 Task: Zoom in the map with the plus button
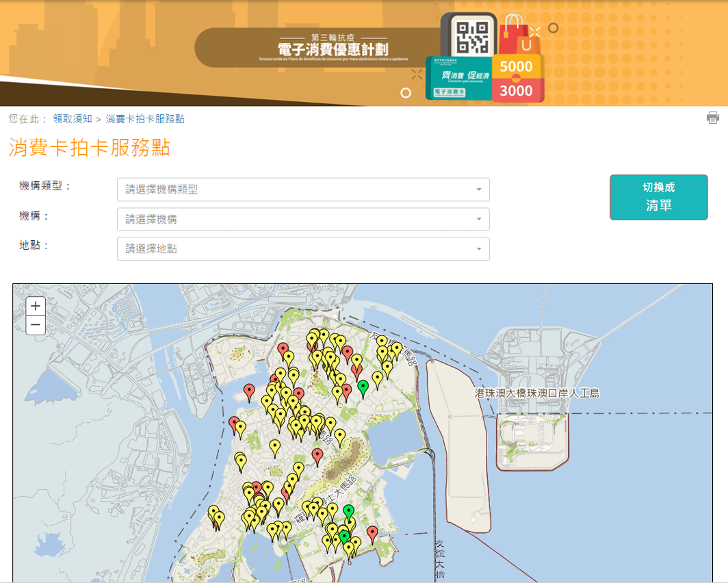(36, 306)
